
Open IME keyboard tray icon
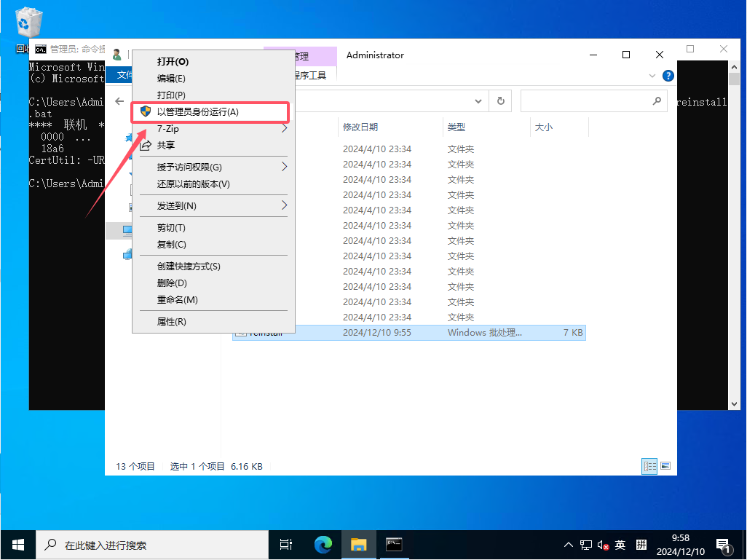coord(641,545)
